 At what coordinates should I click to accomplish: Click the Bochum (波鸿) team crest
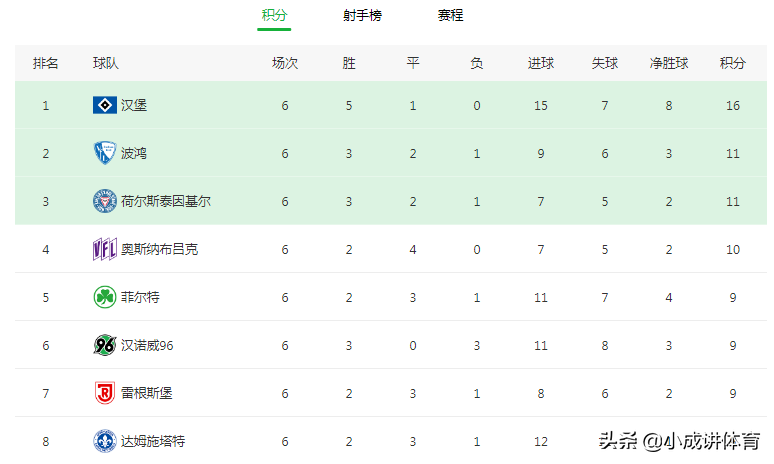point(105,153)
